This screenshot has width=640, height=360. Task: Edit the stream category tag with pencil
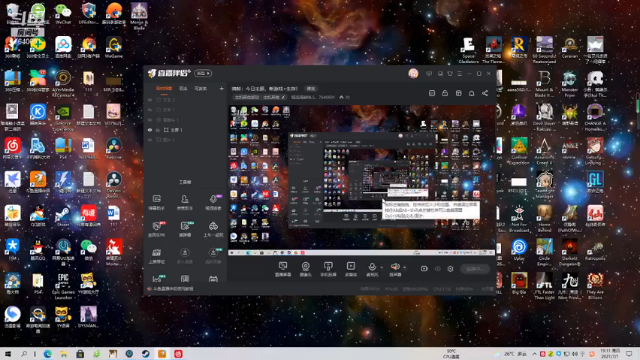pos(283,98)
